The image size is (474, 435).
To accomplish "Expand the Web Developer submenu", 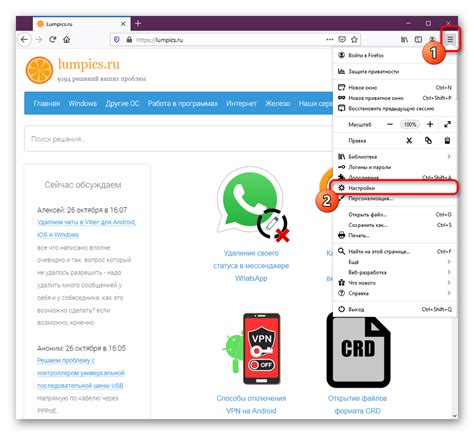I will 395,272.
